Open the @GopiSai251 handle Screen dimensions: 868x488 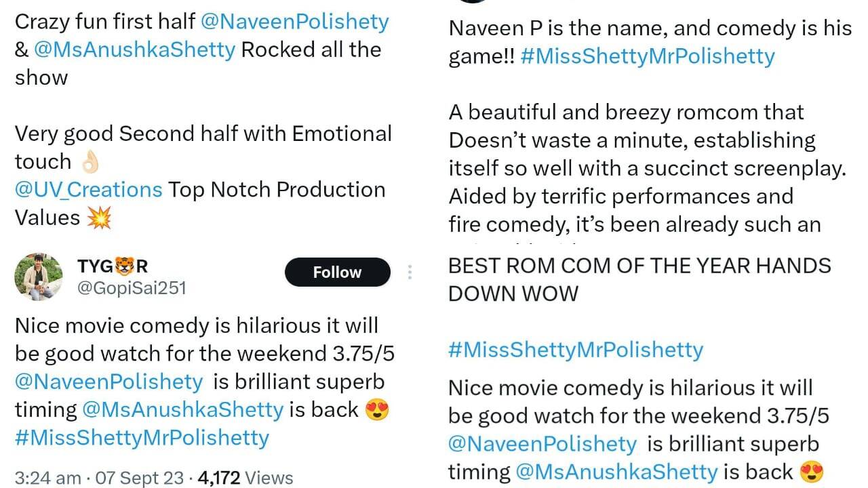[x=131, y=288]
